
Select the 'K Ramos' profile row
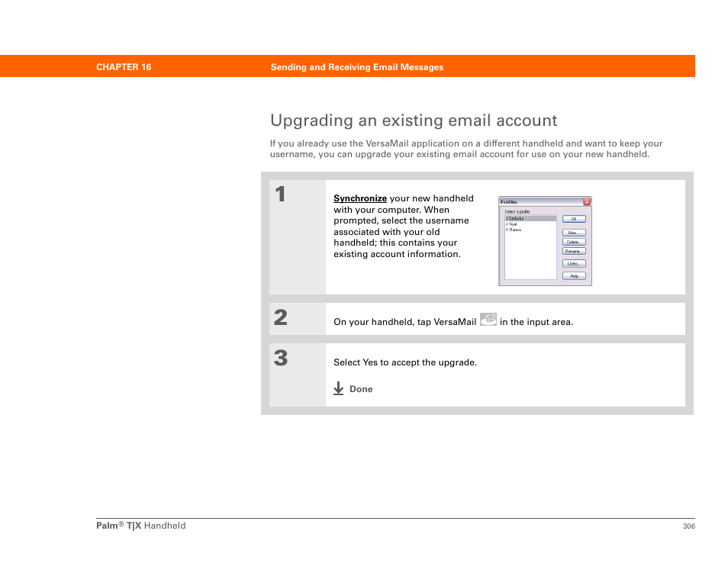coord(530,230)
